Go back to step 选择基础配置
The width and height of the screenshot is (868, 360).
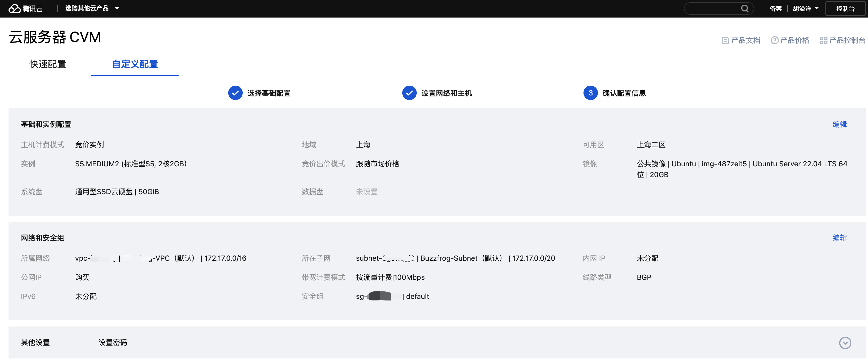tap(269, 93)
